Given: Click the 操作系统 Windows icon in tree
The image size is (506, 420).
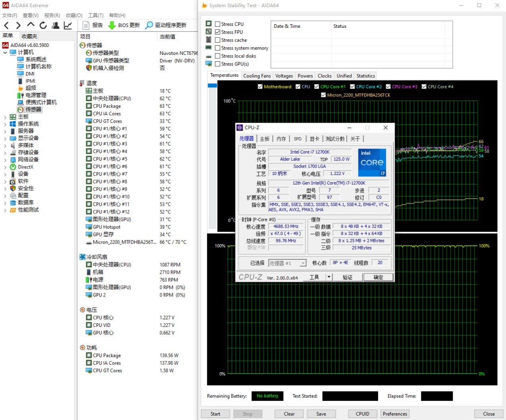Looking at the screenshot, I should [13, 124].
